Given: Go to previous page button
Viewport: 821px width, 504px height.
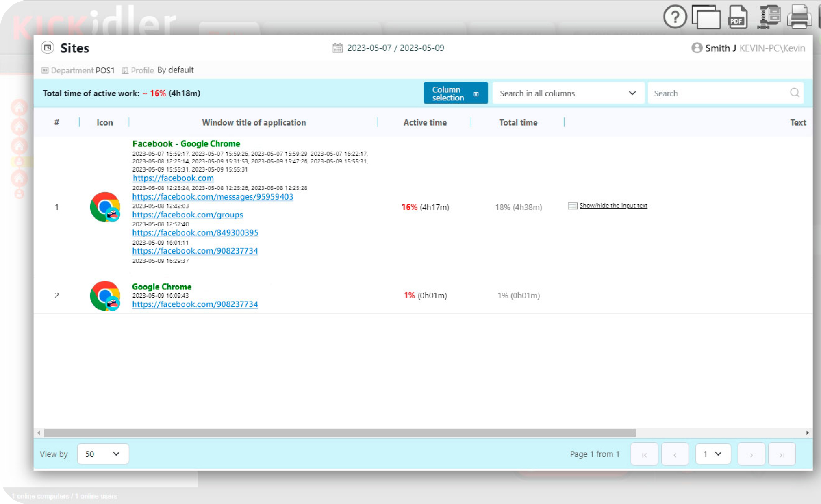Looking at the screenshot, I should pyautogui.click(x=675, y=454).
